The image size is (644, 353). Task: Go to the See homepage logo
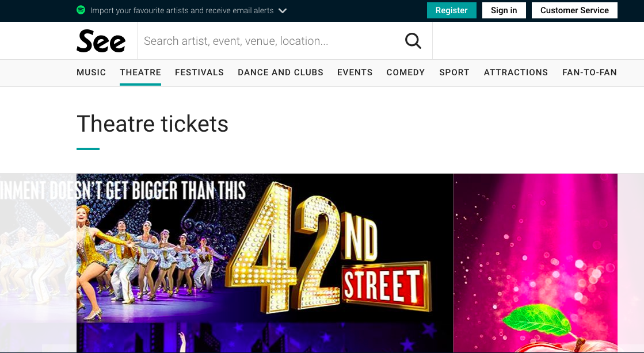pos(101,41)
